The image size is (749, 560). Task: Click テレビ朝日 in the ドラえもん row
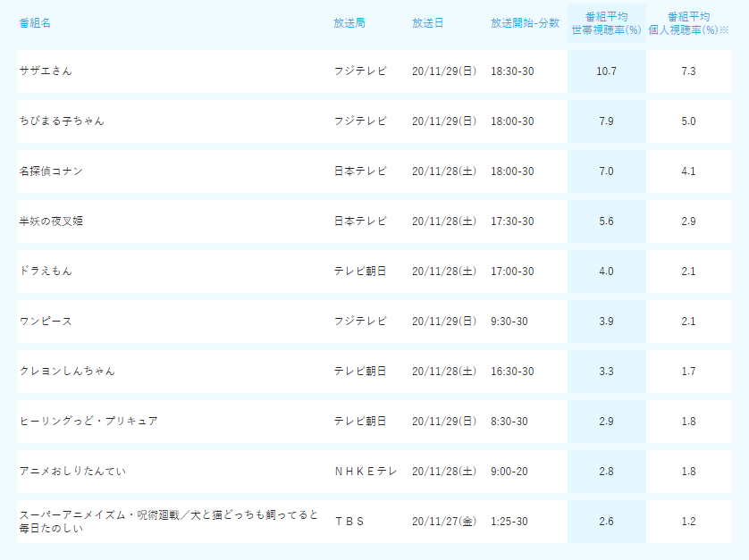[360, 272]
